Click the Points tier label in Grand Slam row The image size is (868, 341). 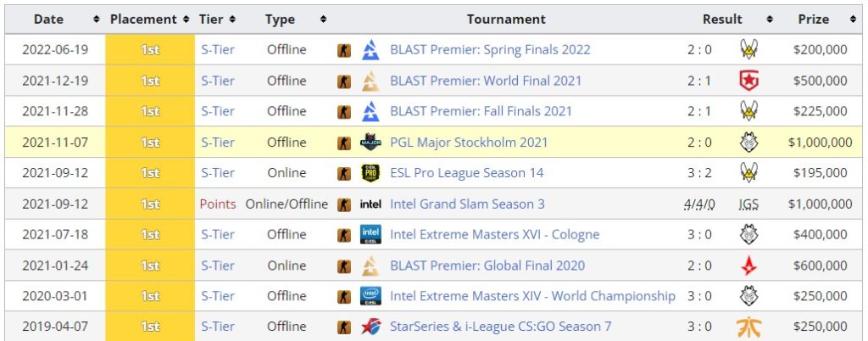click(218, 204)
